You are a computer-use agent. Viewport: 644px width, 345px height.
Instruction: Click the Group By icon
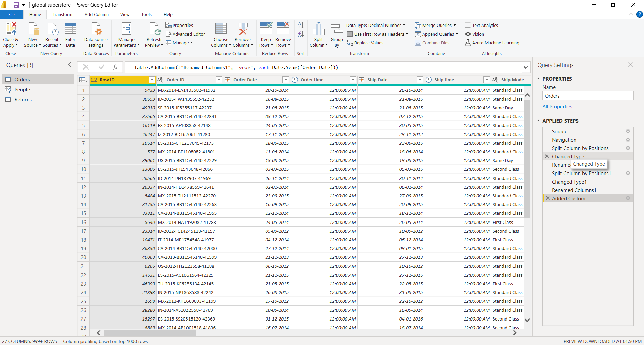(337, 29)
